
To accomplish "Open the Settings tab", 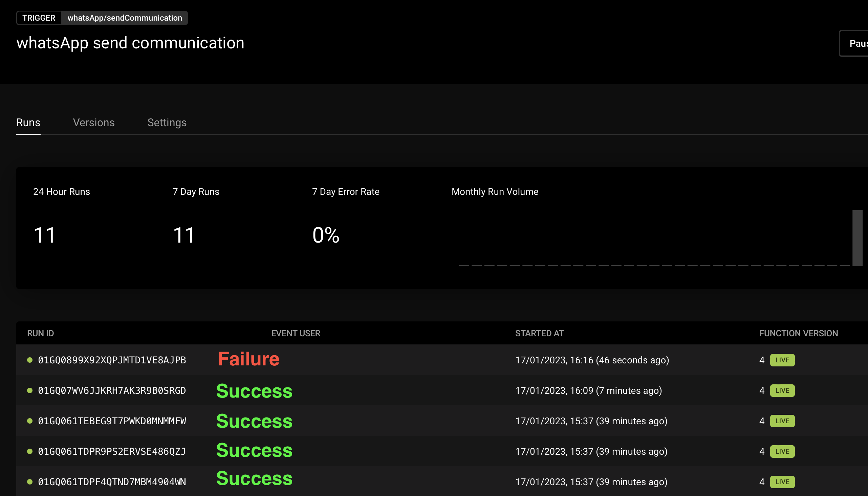I will click(x=167, y=122).
